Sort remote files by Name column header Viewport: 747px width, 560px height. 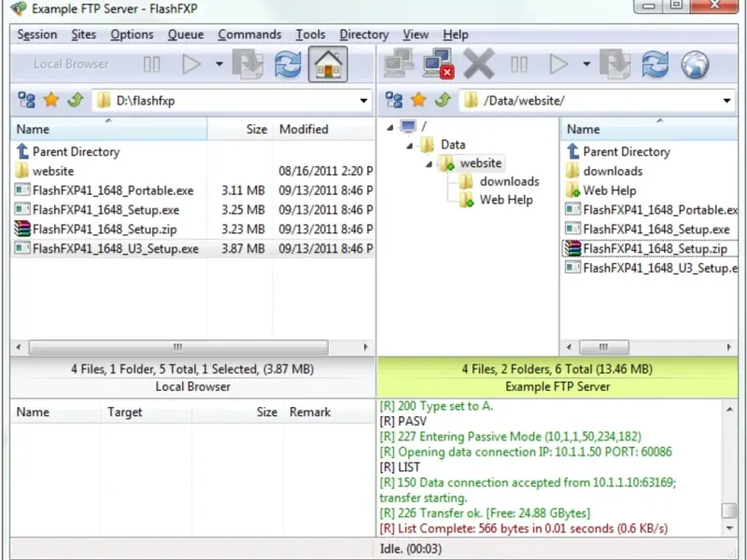649,129
